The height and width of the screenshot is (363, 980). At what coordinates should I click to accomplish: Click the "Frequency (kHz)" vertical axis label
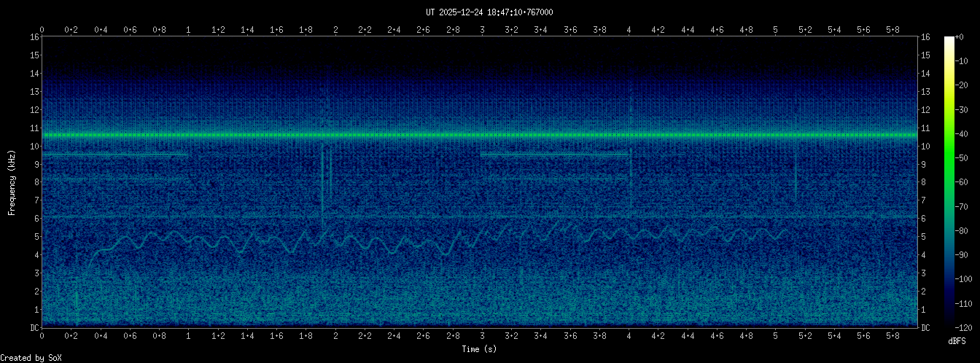[x=12, y=181]
